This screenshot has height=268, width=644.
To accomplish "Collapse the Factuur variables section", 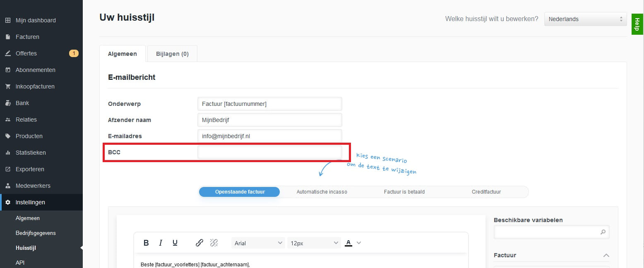I will point(606,256).
